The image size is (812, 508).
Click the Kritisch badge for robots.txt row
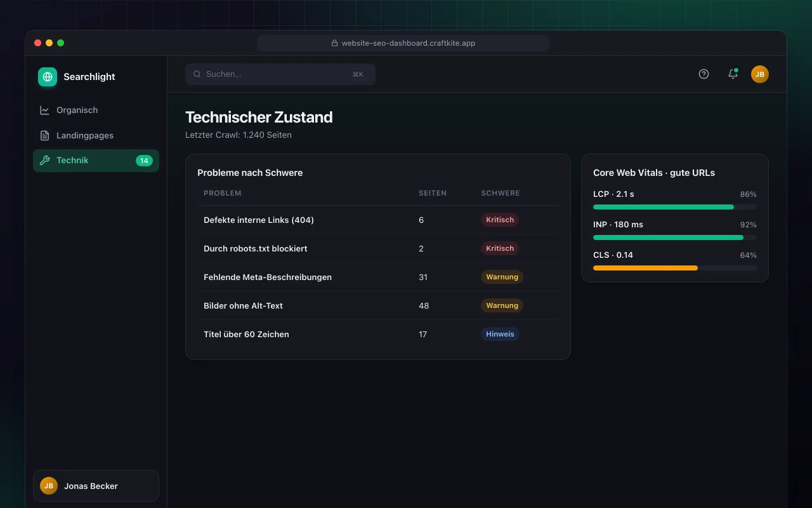[x=500, y=248]
